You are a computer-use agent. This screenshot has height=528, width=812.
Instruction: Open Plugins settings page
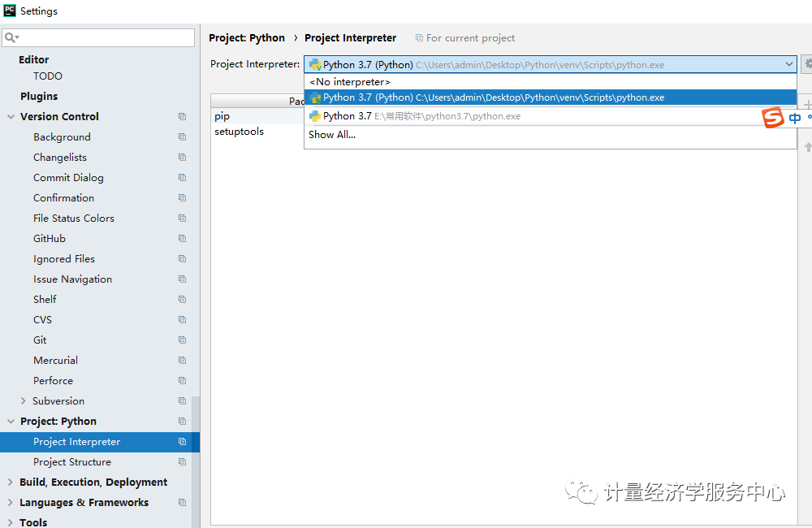pos(39,97)
